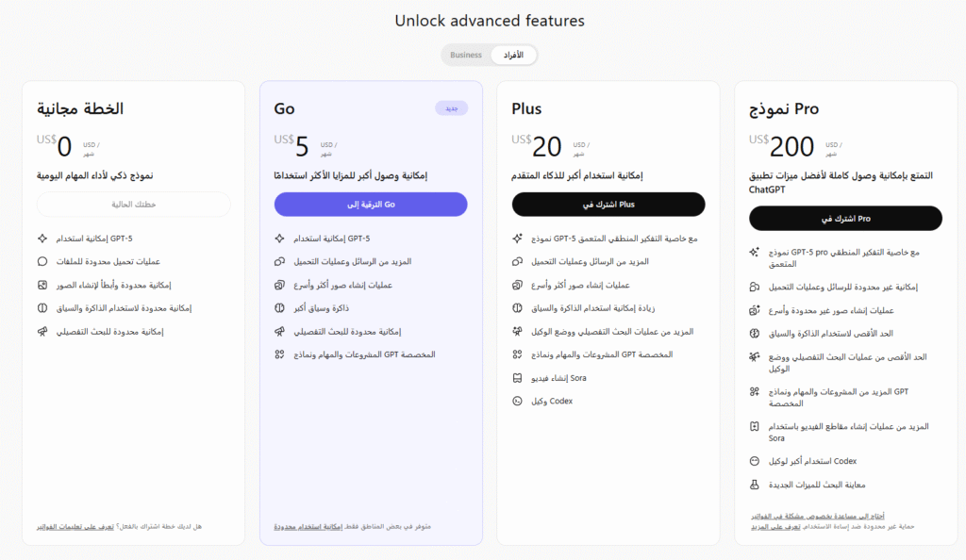Viewport: 966px width, 560px height.
Task: Upgrade to the Go plan
Action: point(371,205)
